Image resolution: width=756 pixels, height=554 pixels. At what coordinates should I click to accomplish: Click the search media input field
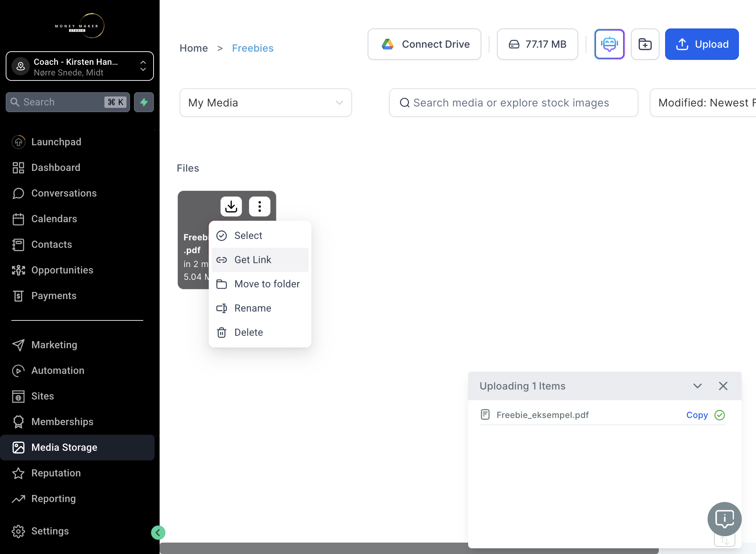click(513, 103)
